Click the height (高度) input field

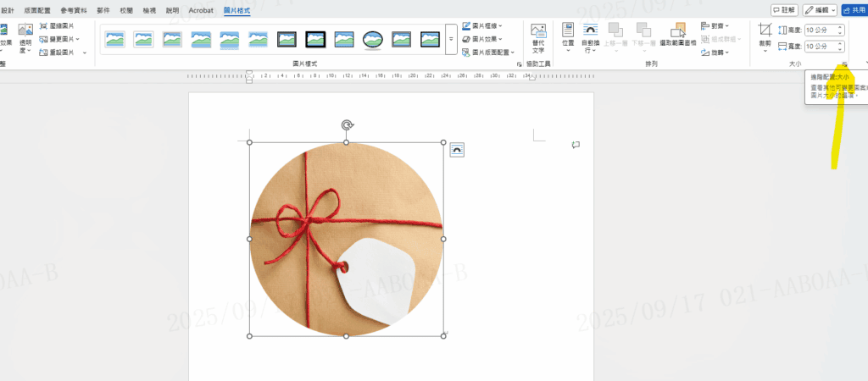click(x=818, y=30)
